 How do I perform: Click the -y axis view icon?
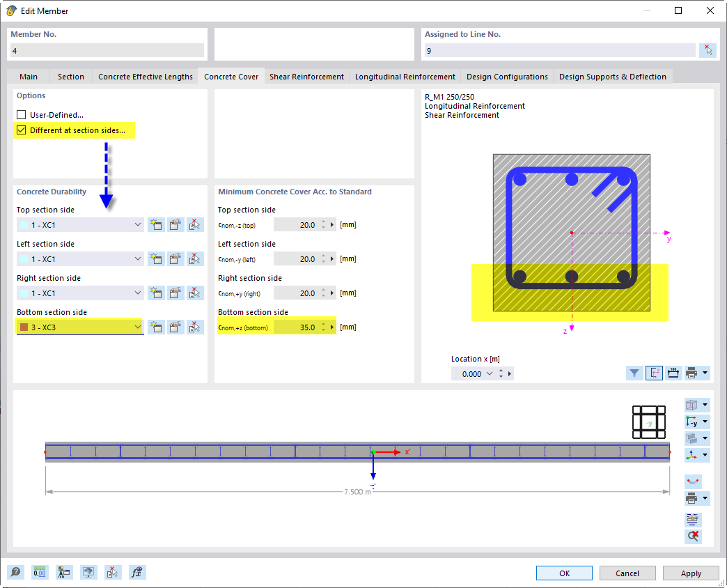691,421
